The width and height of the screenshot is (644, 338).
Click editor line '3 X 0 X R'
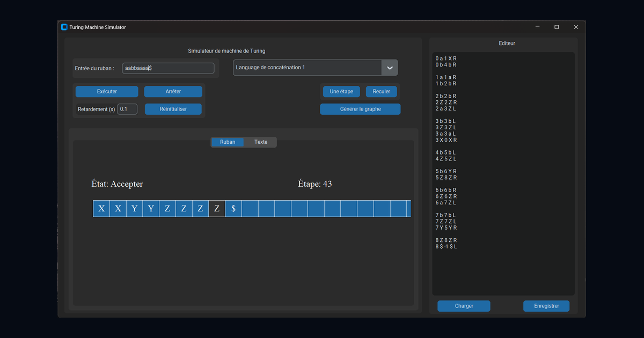(x=446, y=140)
